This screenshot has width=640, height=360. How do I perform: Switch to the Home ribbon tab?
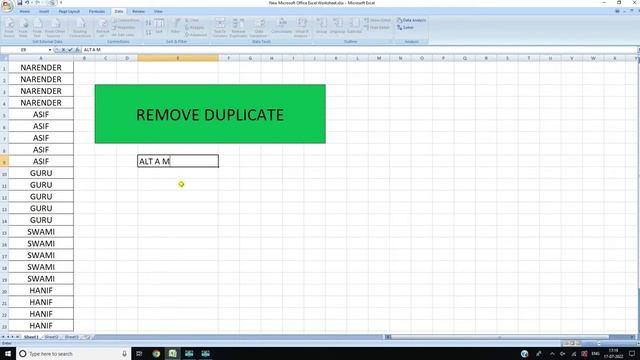pyautogui.click(x=24, y=11)
